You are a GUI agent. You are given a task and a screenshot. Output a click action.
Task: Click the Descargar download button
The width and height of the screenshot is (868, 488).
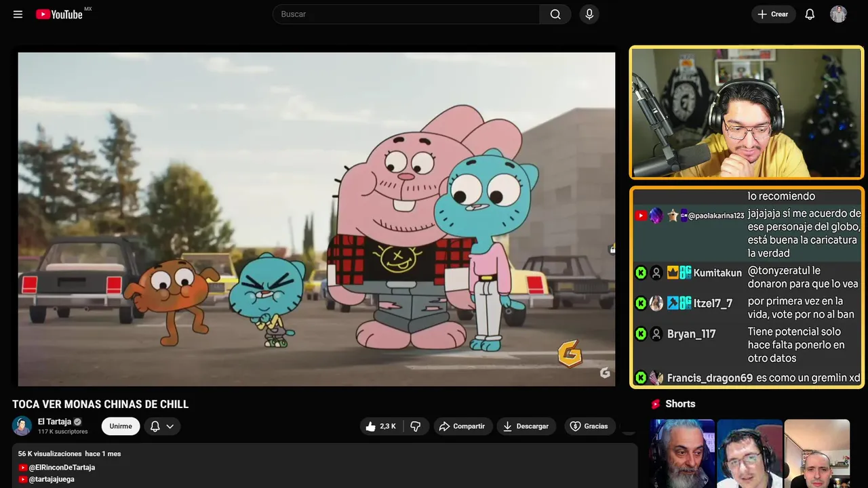[526, 426]
